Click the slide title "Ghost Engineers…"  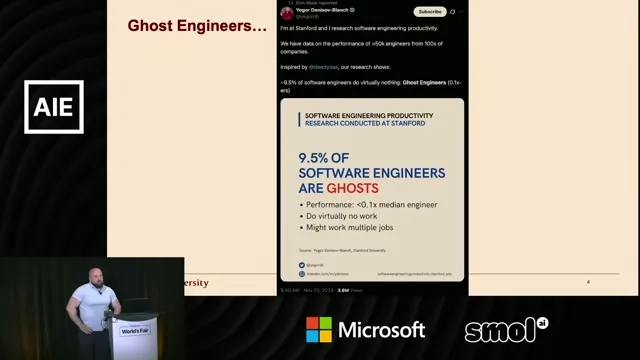click(x=197, y=26)
